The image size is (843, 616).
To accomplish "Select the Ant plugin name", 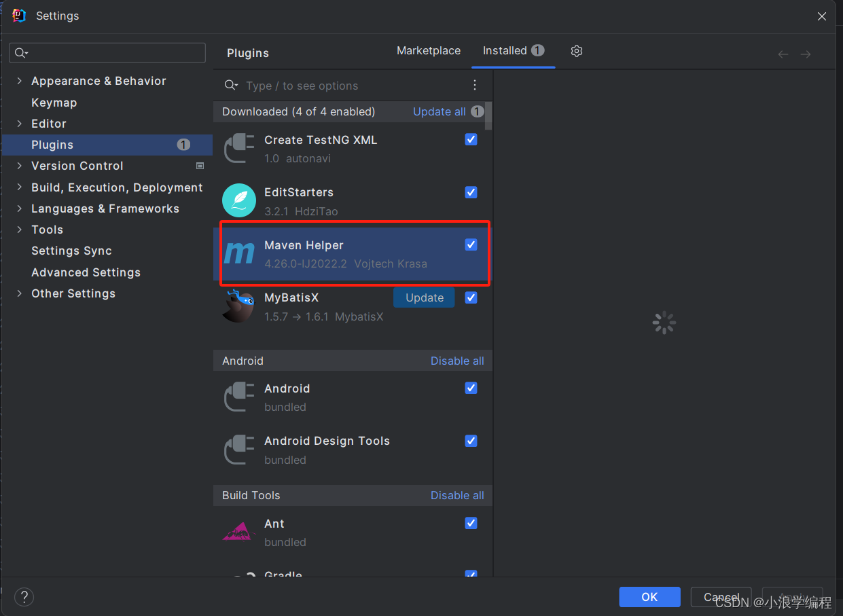I will [x=274, y=524].
